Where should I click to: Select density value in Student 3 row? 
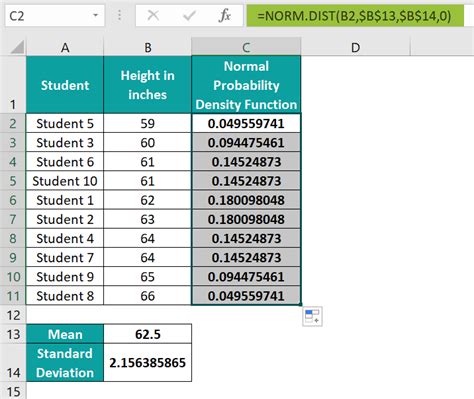(x=246, y=143)
